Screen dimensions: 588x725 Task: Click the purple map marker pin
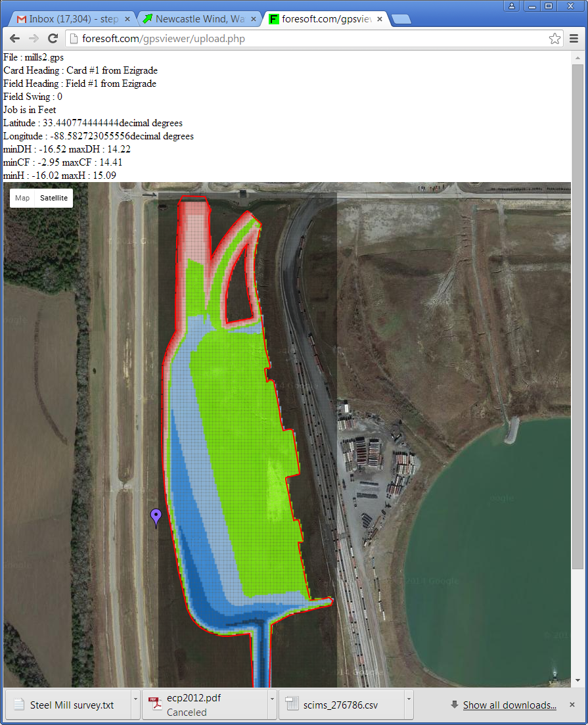click(x=156, y=517)
